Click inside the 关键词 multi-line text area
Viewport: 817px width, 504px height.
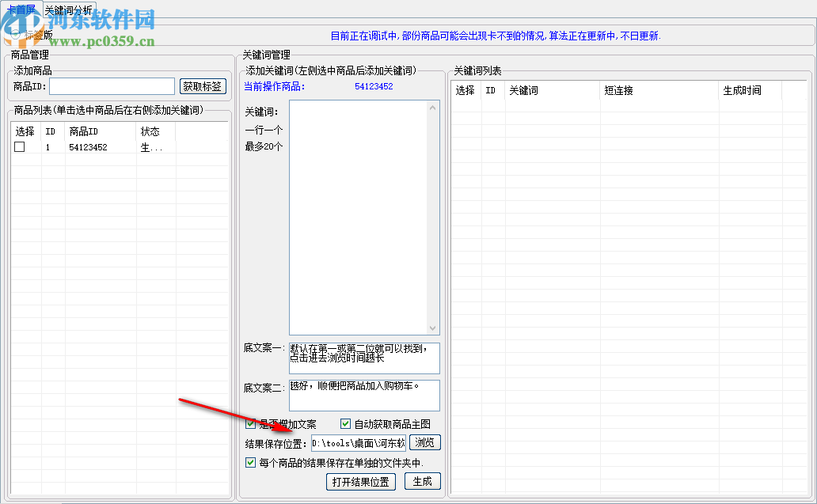[x=359, y=217]
